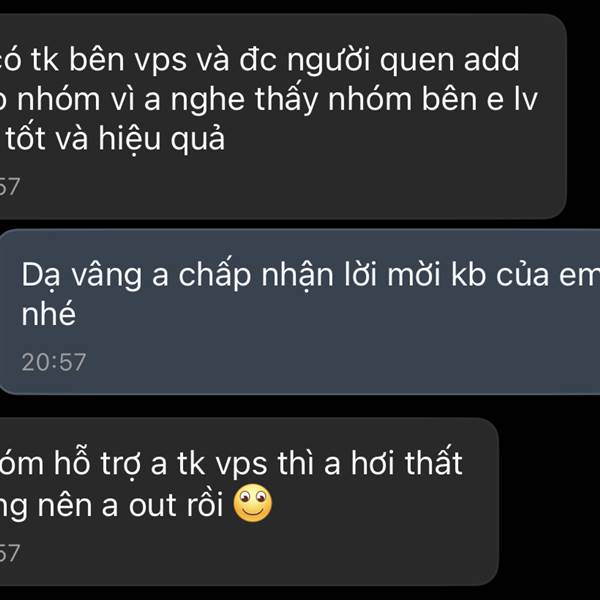Select the message bubble mentioning 'người quen add'
The width and height of the screenshot is (600, 600).
coord(283,116)
